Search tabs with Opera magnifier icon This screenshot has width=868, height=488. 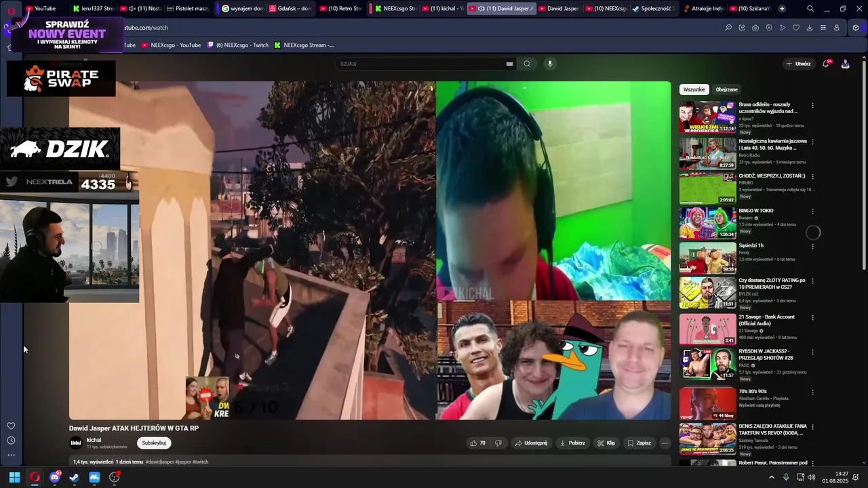click(810, 9)
